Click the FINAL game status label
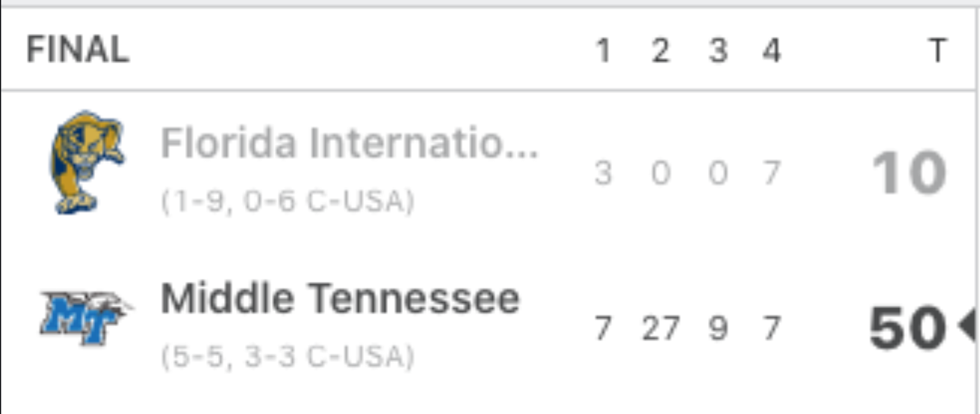This screenshot has width=980, height=414. (x=78, y=50)
